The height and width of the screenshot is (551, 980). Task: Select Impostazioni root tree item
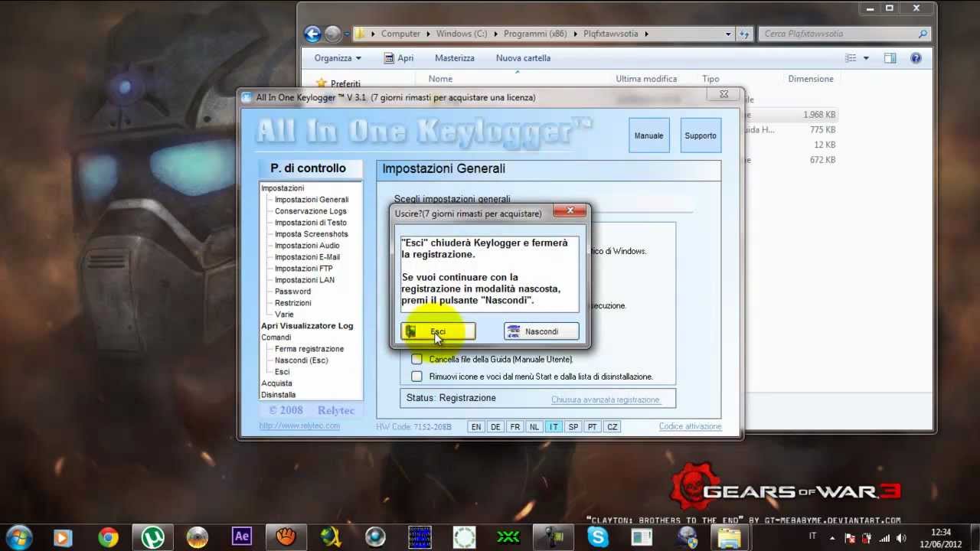(283, 188)
